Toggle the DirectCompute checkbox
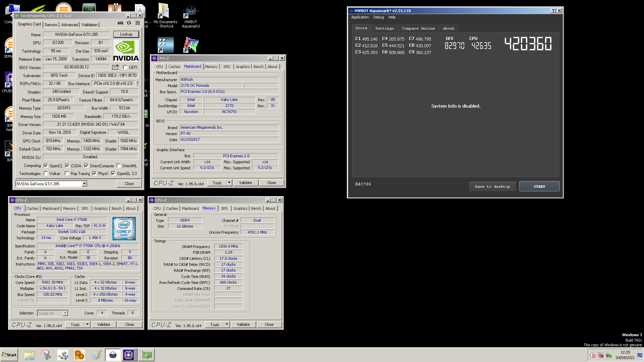Screen dimensions: 644x362 [86, 166]
